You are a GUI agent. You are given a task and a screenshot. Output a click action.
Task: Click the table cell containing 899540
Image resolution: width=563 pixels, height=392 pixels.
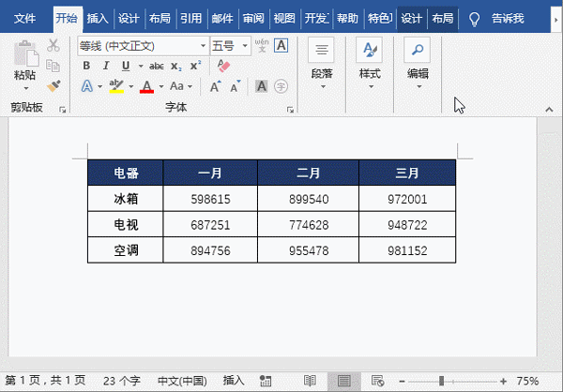click(308, 199)
